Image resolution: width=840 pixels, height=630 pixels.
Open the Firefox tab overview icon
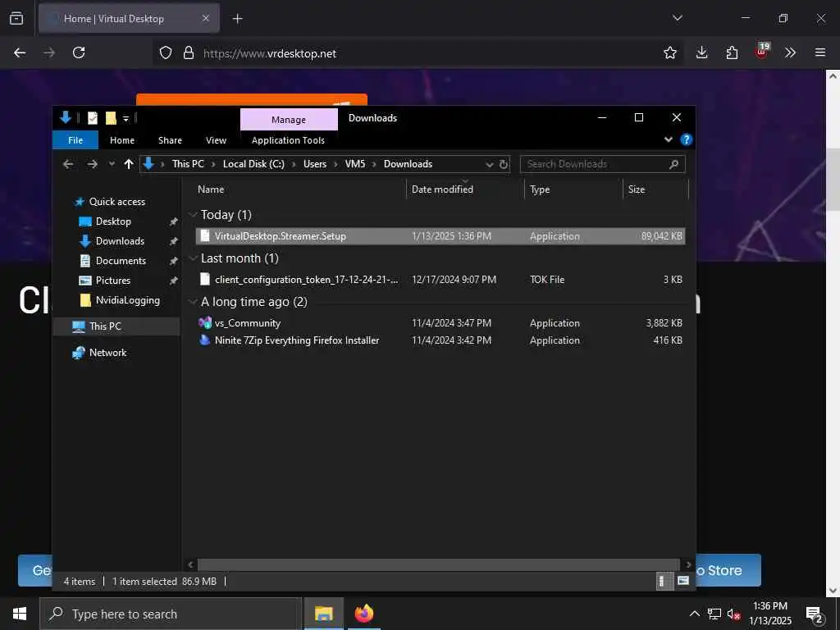pyautogui.click(x=16, y=19)
